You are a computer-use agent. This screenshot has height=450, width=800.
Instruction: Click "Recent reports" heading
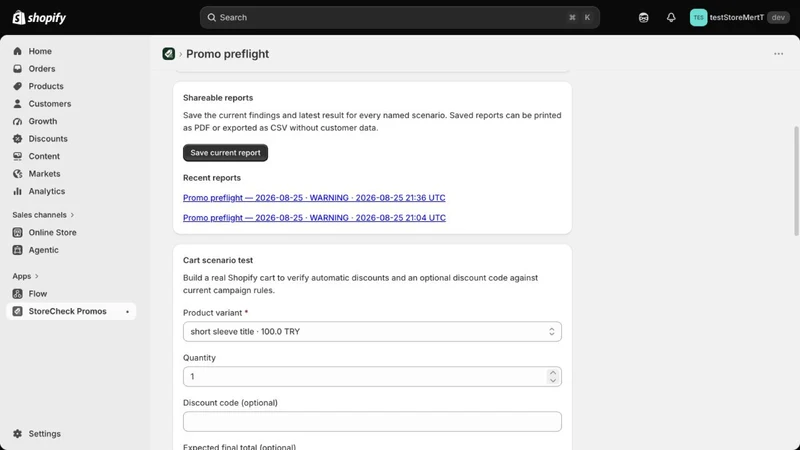tap(212, 178)
